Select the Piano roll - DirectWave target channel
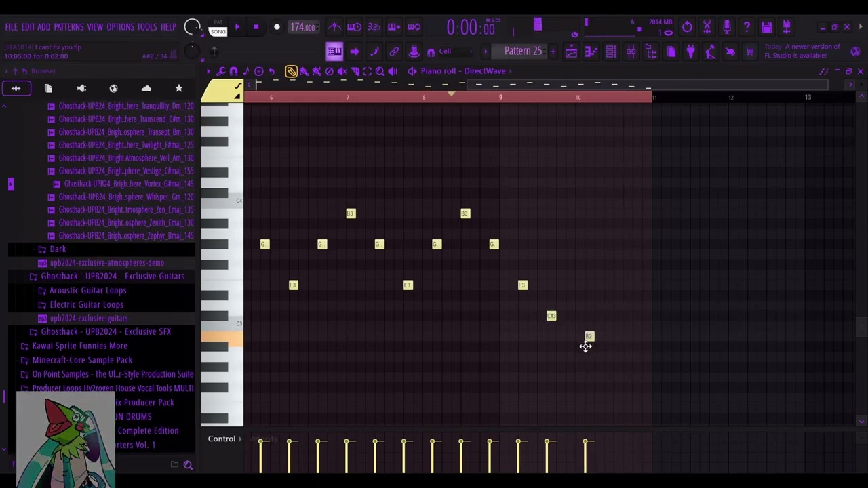Viewport: 868px width, 488px height. pyautogui.click(x=464, y=71)
